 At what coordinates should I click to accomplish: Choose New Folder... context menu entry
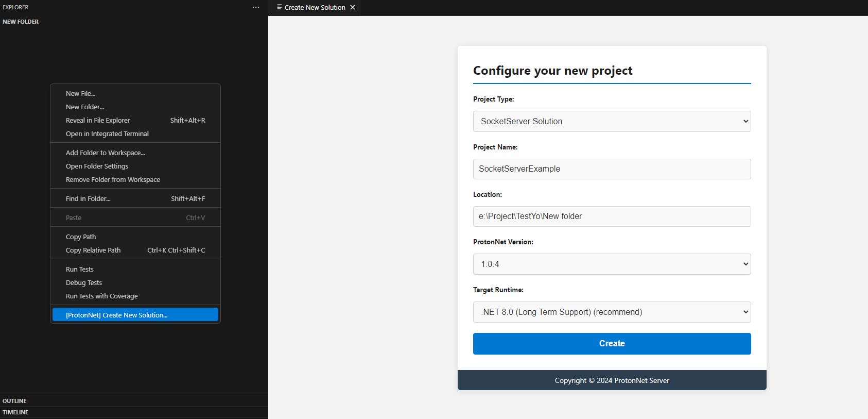pyautogui.click(x=135, y=107)
